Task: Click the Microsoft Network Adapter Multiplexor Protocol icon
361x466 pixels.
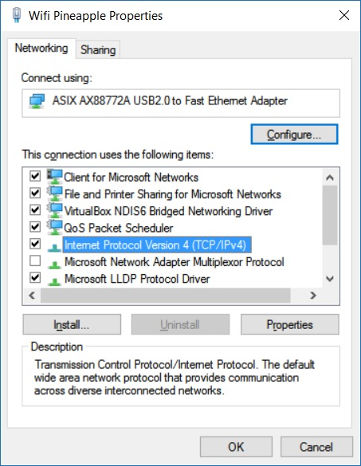Action: pos(54,264)
